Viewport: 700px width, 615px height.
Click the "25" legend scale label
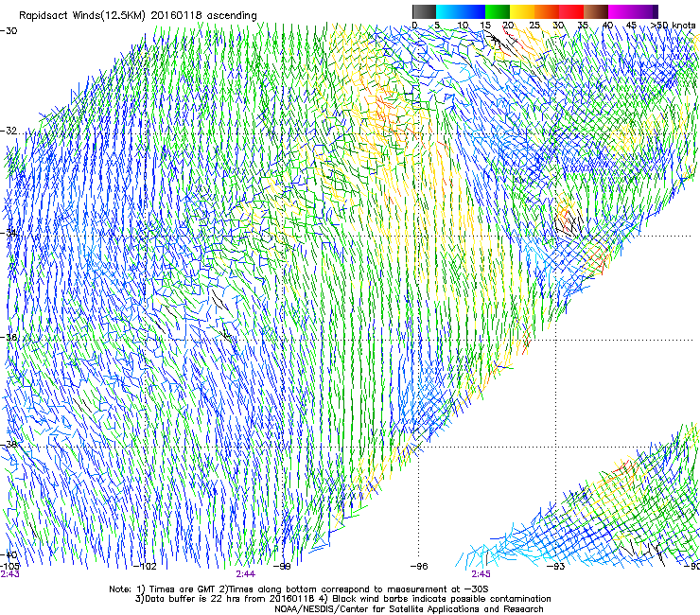534,26
